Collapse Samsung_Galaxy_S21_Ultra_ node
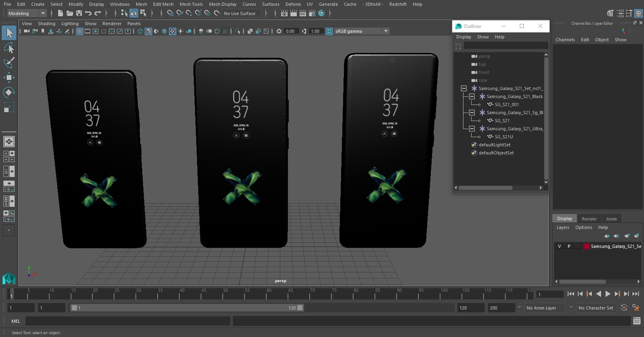The width and height of the screenshot is (644, 337). pos(472,129)
